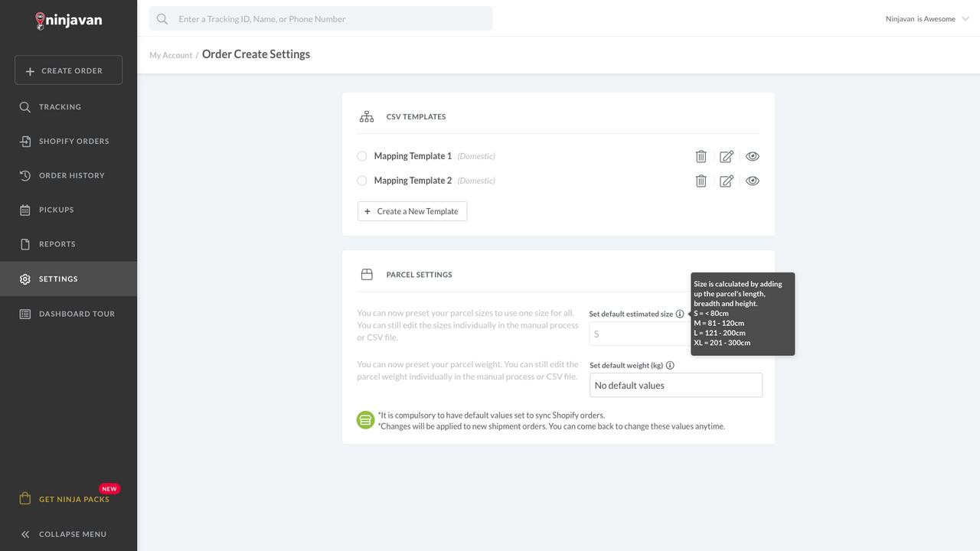Viewport: 980px width, 551px height.
Task: Click the Order History clock icon
Action: (25, 175)
